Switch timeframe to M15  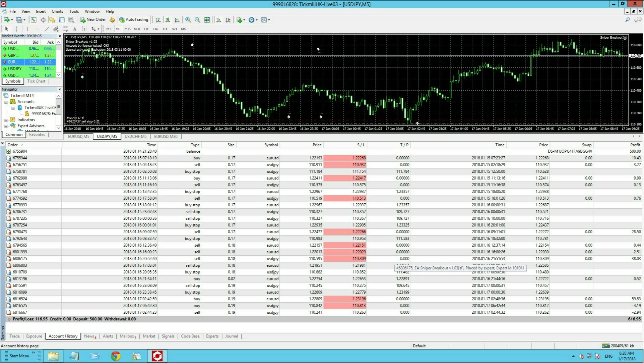[x=127, y=29]
